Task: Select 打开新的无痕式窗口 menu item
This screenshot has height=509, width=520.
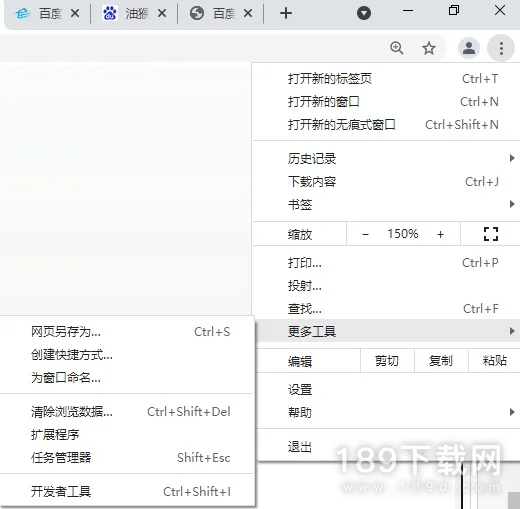Action: click(387, 125)
